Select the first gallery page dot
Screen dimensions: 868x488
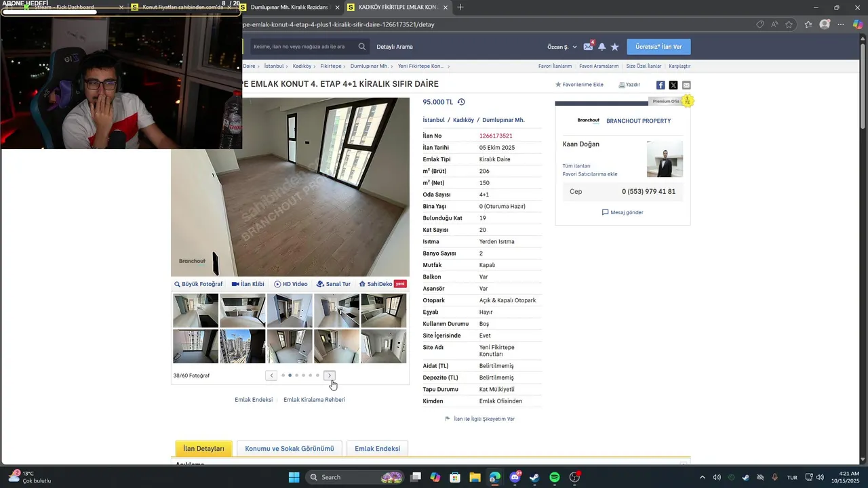tap(283, 375)
